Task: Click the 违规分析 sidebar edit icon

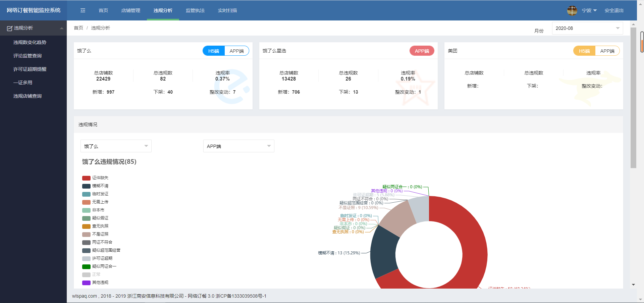Action: [x=10, y=29]
